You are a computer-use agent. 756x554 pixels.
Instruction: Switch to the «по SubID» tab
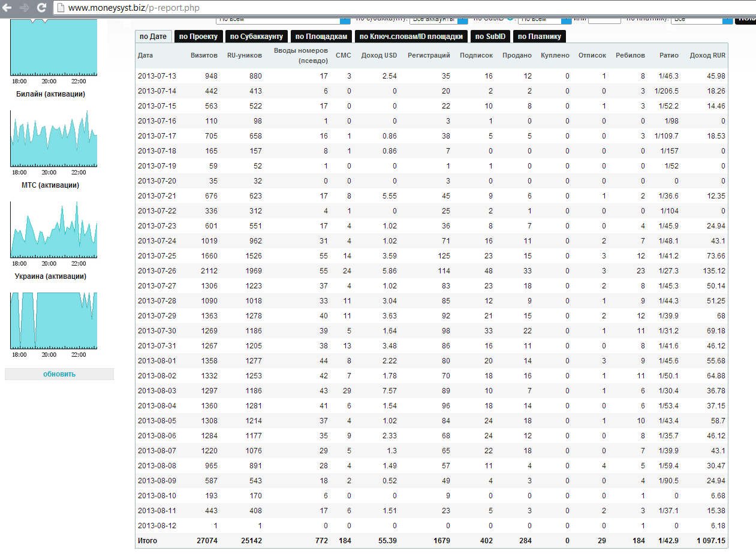[490, 37]
